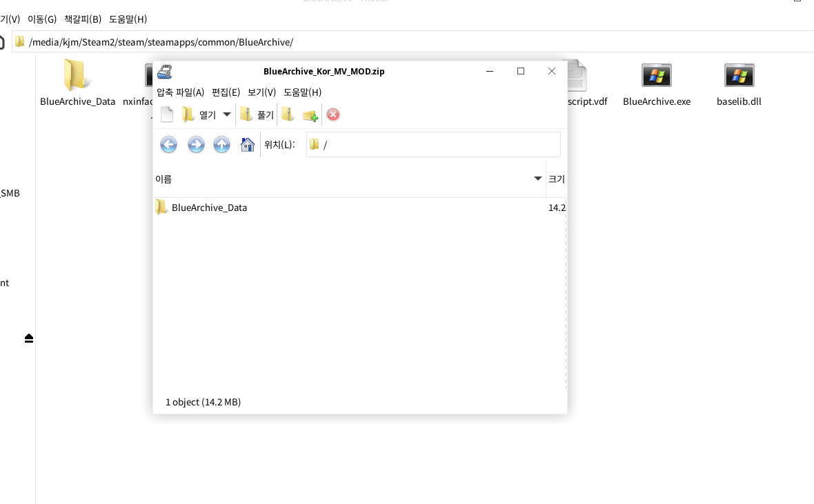The image size is (814, 504).
Task: Select the BlueArchive_Data folder in the file manager
Action: [77, 83]
